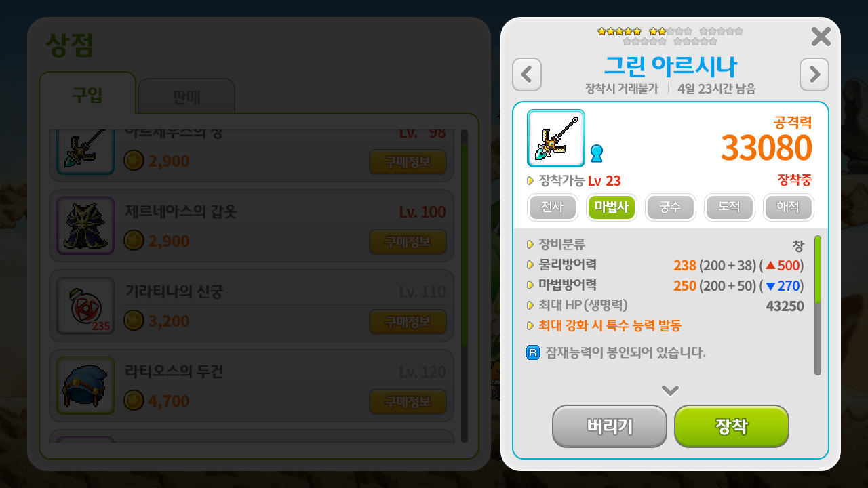Toggle the 궁수 class filter
The height and width of the screenshot is (488, 868).
click(x=670, y=207)
